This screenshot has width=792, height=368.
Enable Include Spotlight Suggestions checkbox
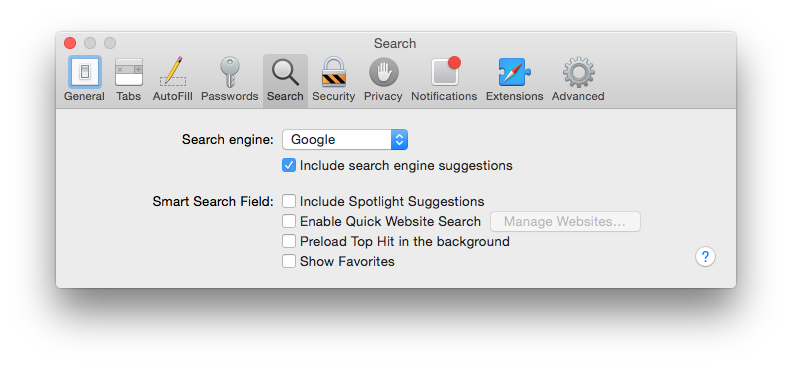289,201
